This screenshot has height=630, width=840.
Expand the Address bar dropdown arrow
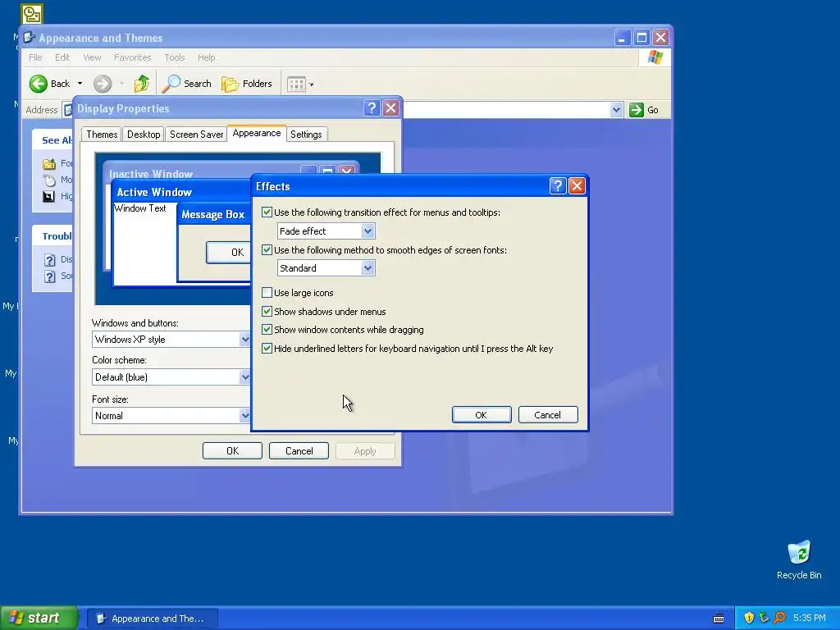tap(616, 110)
